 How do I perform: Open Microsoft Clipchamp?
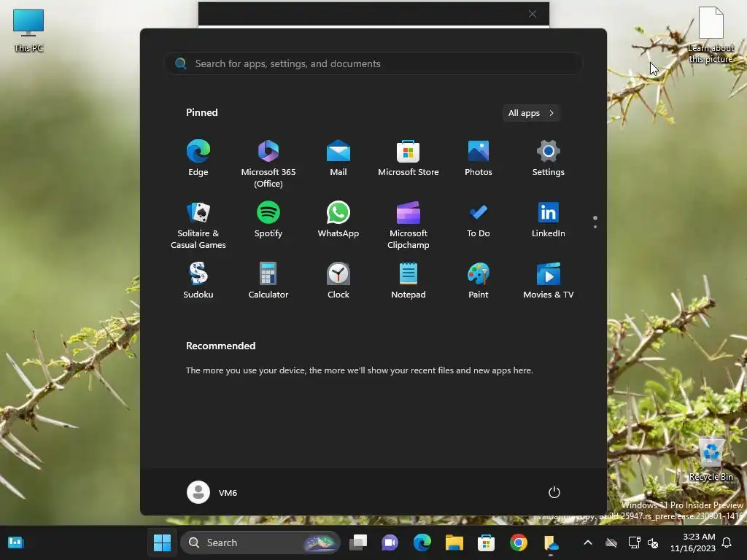click(x=409, y=225)
